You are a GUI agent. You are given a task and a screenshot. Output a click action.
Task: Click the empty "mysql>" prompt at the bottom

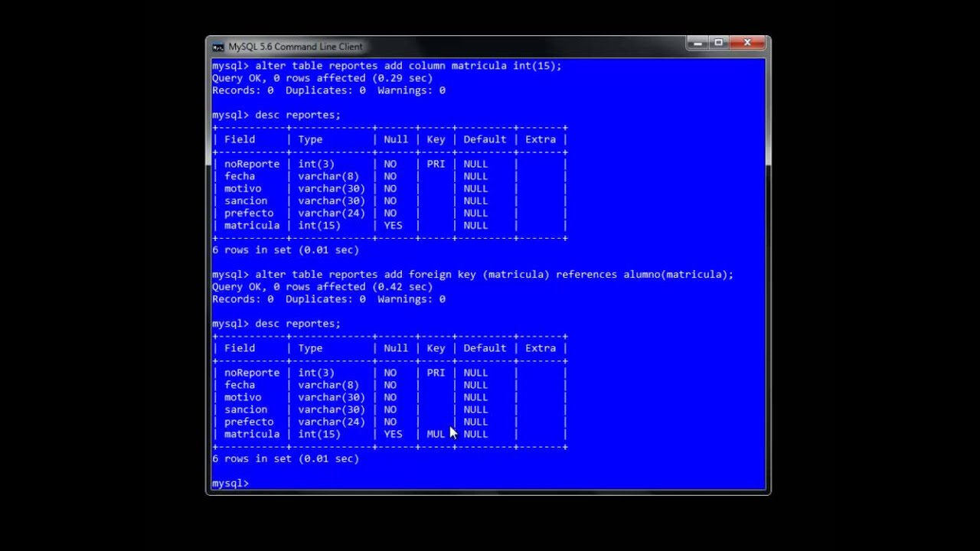[x=230, y=483]
